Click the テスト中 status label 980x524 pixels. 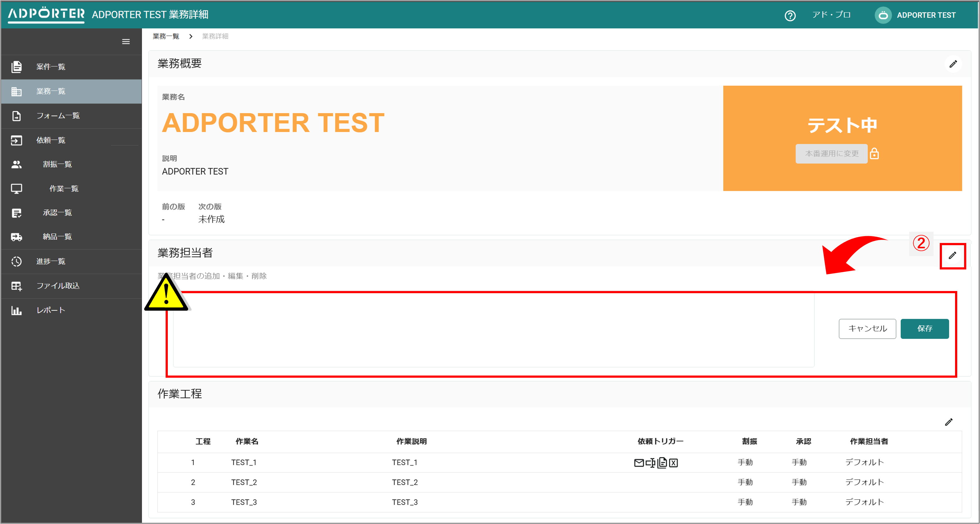(842, 125)
